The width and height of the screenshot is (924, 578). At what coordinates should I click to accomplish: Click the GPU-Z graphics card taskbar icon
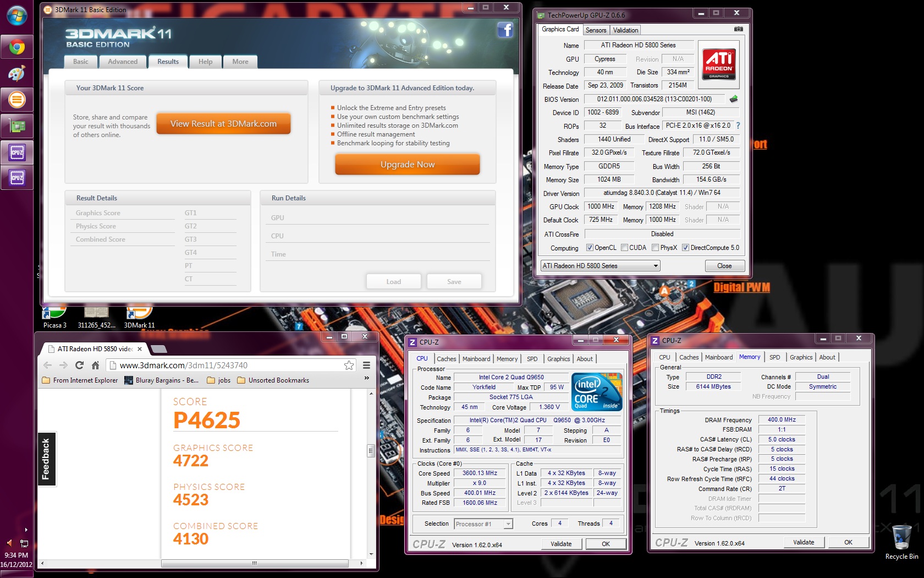coord(16,126)
